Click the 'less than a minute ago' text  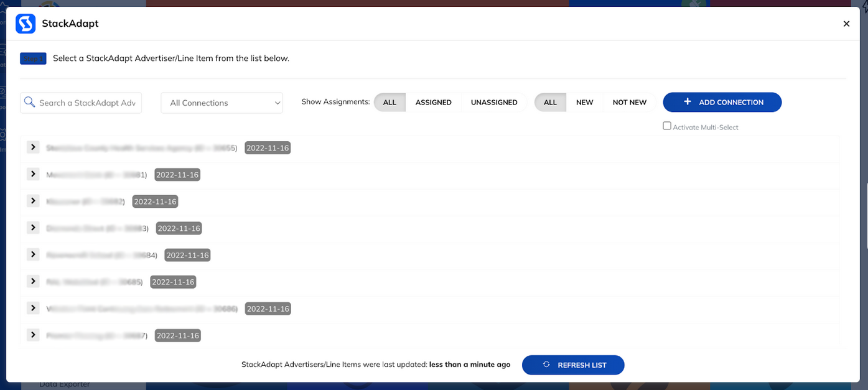[x=470, y=364]
